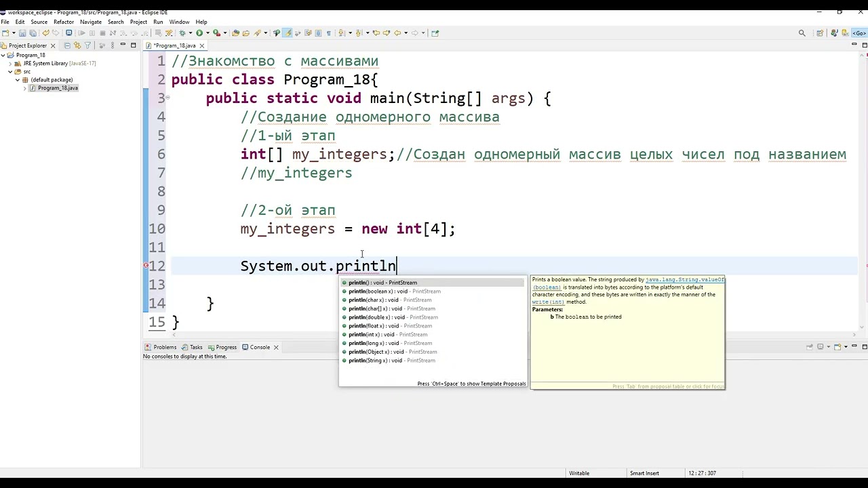
Task: Open the New file dropdown arrow
Action: tap(13, 33)
